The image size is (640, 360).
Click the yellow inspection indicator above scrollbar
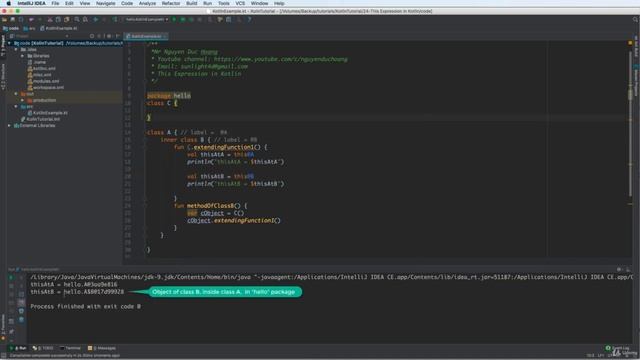tap(630, 43)
